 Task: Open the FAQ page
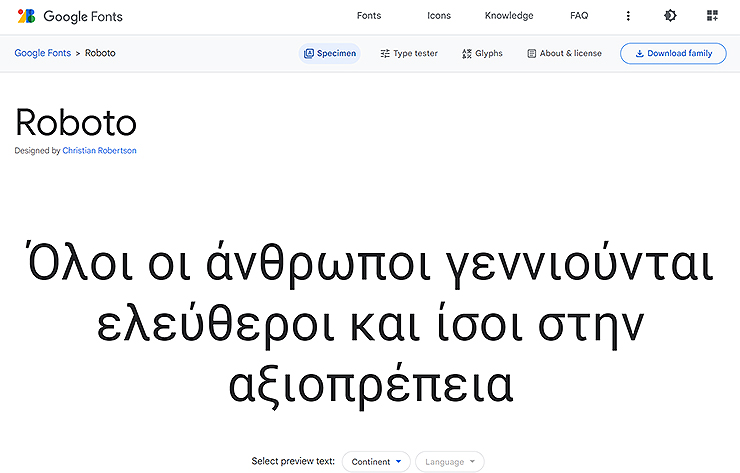(579, 16)
